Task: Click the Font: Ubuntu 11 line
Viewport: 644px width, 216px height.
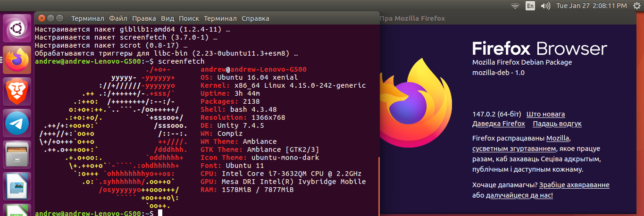Action: (232, 166)
